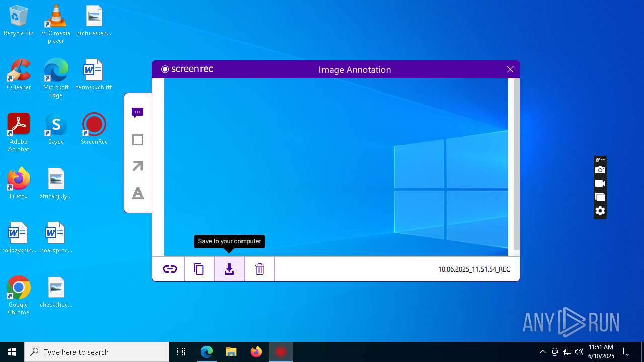Open the Windows Start menu

[x=12, y=352]
